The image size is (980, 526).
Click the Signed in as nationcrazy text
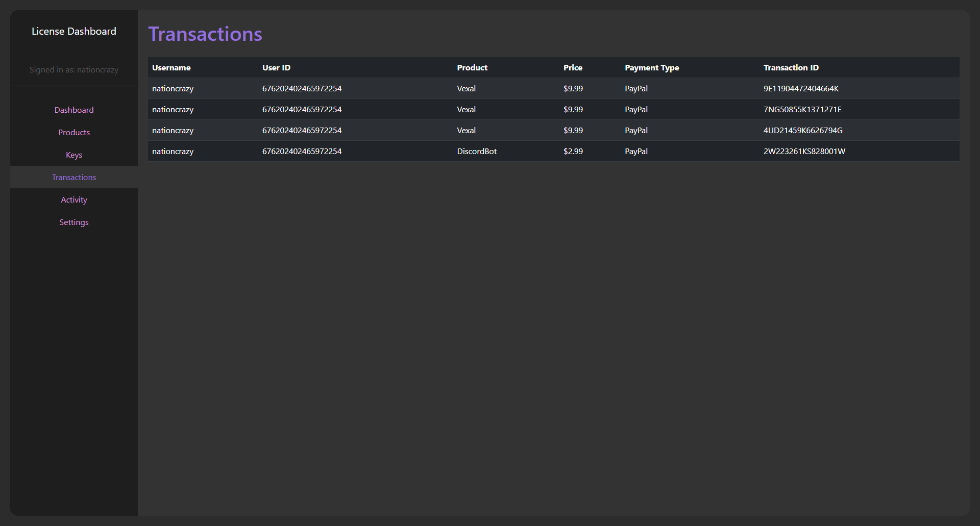pos(74,70)
